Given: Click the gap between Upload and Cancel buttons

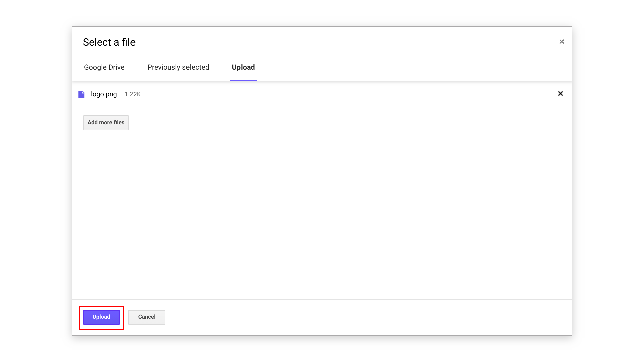Looking at the screenshot, I should coord(126,317).
